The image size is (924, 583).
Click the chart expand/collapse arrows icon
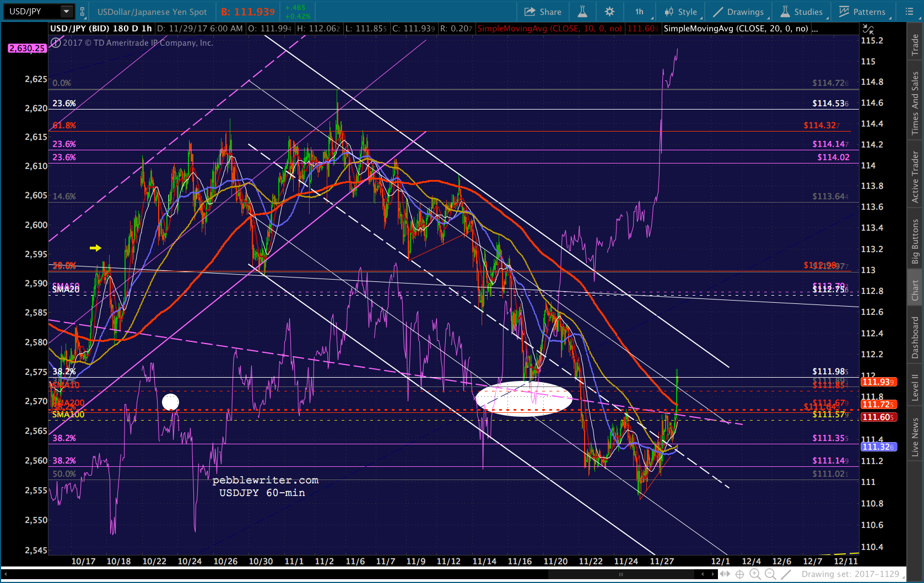(x=868, y=29)
